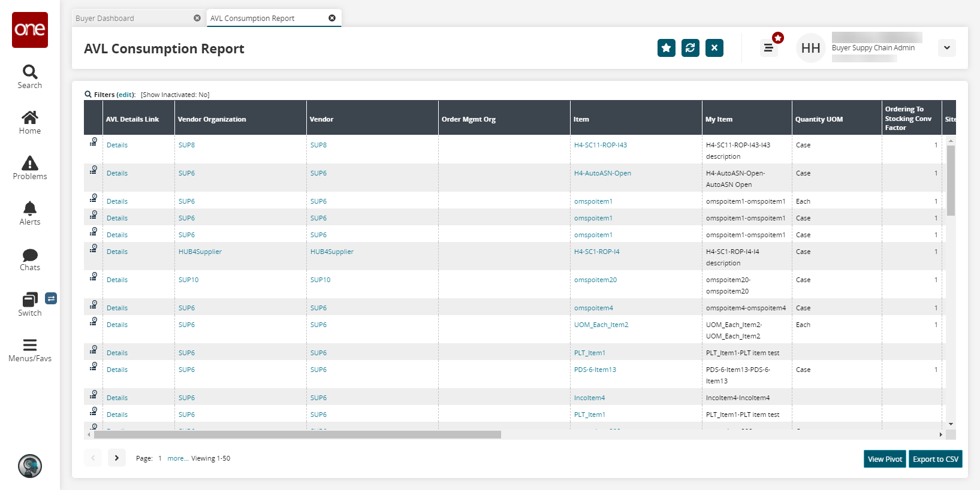
Task: Close the AVL Consumption Report tab
Action: [332, 18]
